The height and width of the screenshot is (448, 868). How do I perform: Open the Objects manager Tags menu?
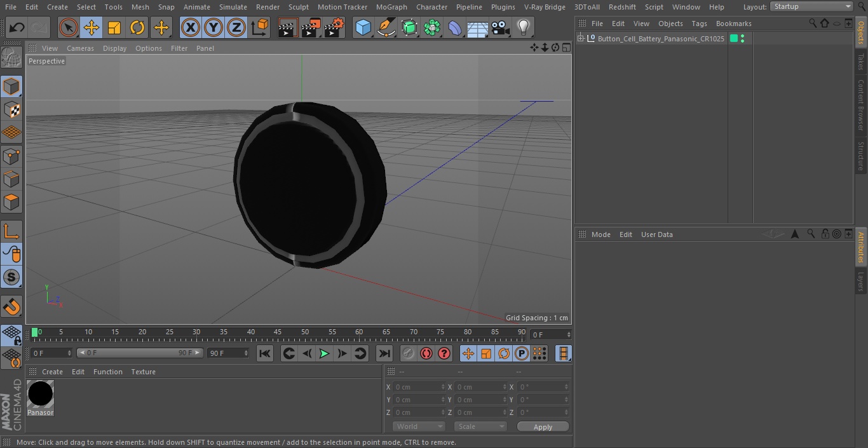pyautogui.click(x=699, y=24)
